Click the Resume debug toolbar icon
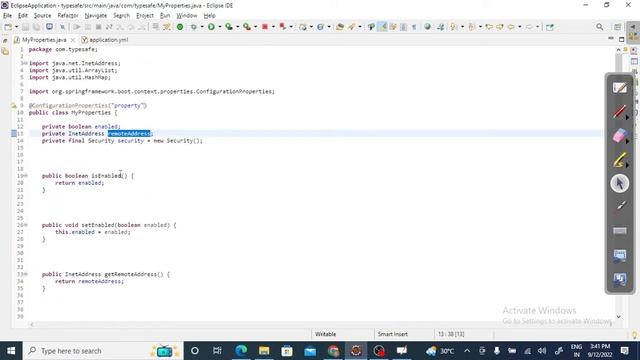Image resolution: width=640 pixels, height=360 pixels. tap(76, 27)
